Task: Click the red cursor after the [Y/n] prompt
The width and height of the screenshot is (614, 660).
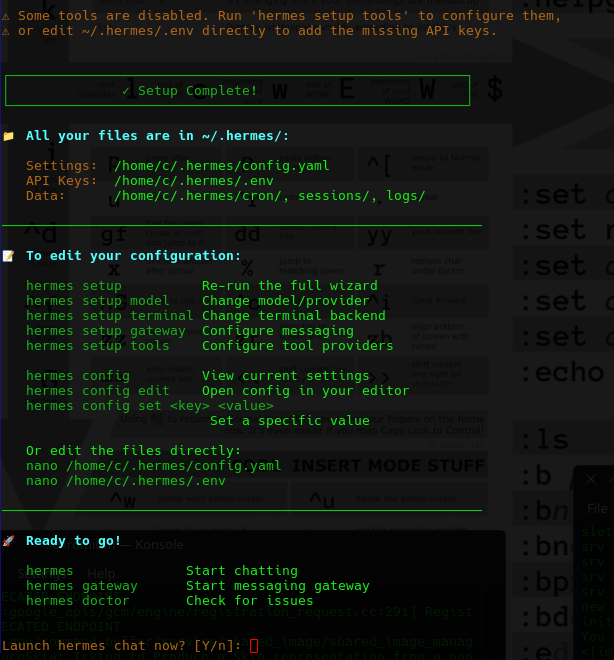Action: tap(254, 646)
